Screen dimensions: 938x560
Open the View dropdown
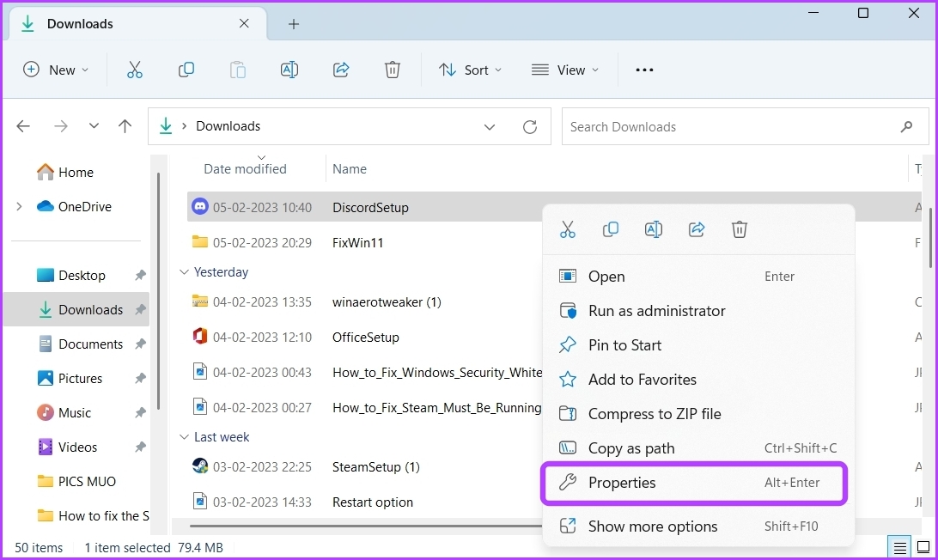(x=564, y=70)
